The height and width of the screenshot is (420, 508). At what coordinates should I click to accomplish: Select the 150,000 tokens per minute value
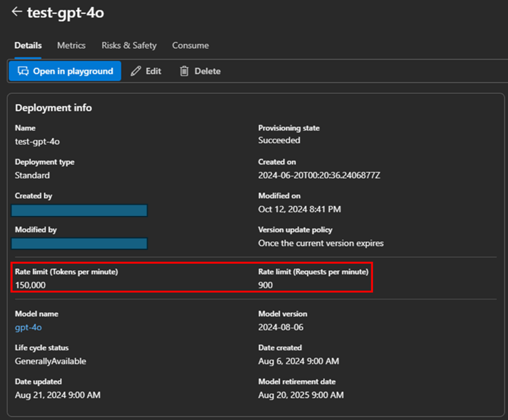[31, 285]
